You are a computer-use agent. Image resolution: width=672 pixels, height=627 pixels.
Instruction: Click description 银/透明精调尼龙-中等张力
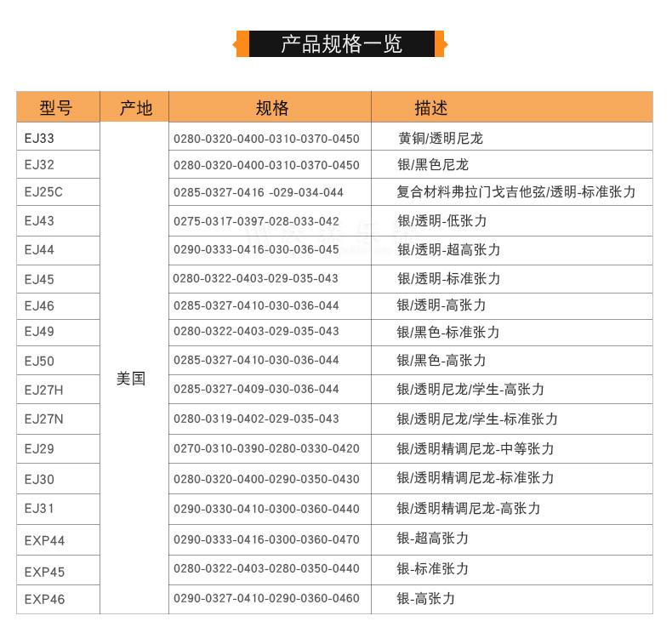tap(476, 448)
